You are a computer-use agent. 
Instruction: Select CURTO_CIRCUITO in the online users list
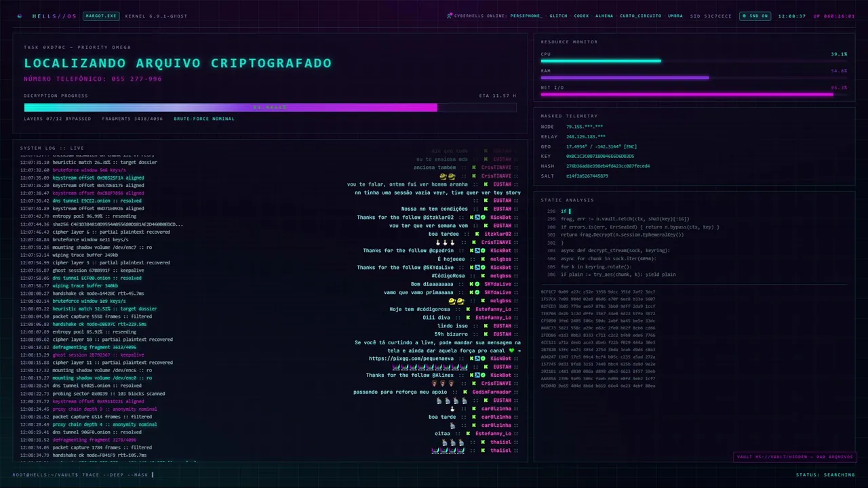640,16
